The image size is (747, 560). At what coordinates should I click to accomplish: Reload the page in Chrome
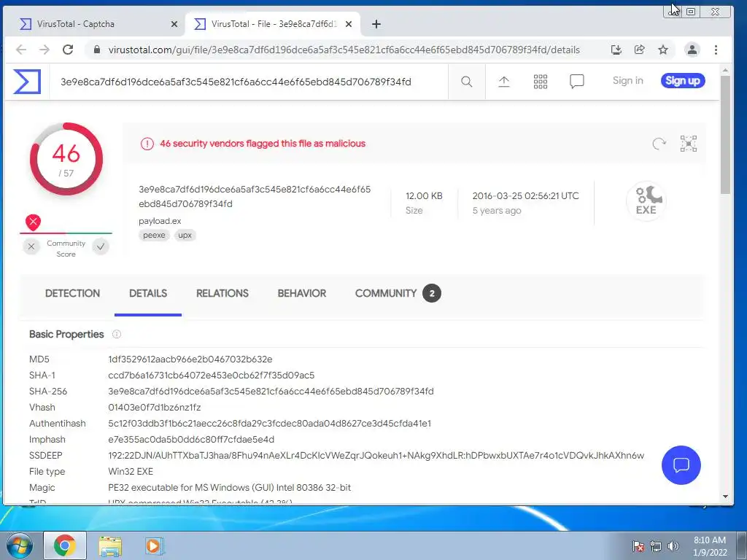pyautogui.click(x=68, y=50)
